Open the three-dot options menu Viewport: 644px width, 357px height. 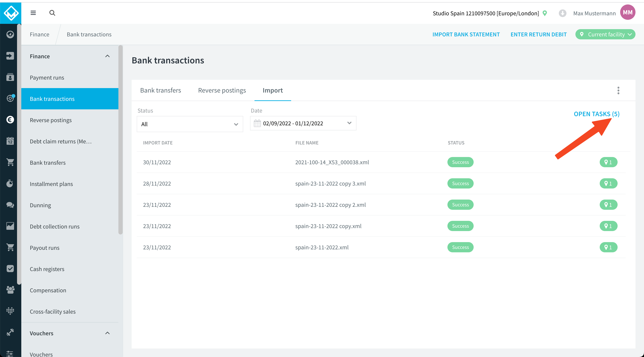click(x=618, y=90)
